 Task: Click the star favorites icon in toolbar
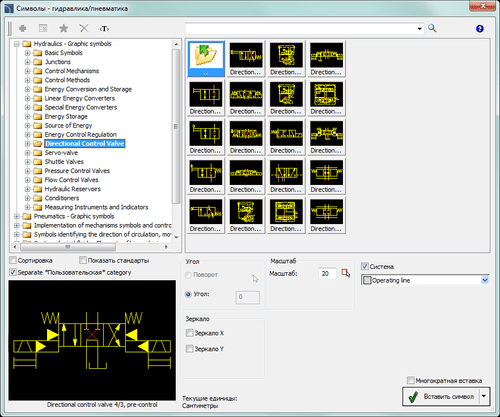point(63,28)
